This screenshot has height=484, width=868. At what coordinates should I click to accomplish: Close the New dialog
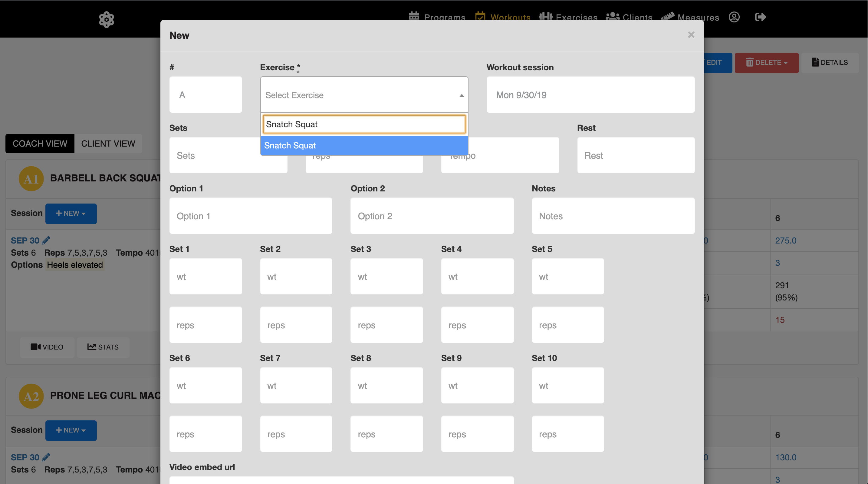pos(691,35)
